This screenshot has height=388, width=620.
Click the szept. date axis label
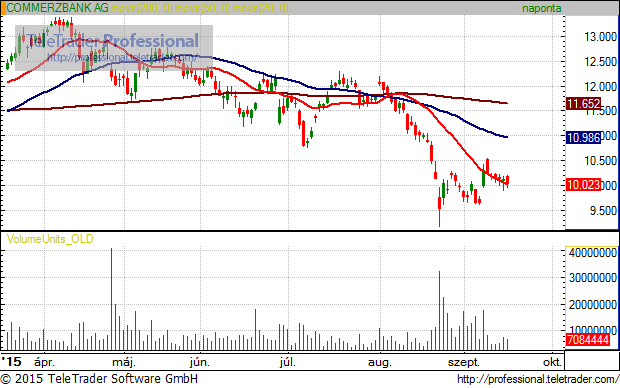[x=463, y=362]
